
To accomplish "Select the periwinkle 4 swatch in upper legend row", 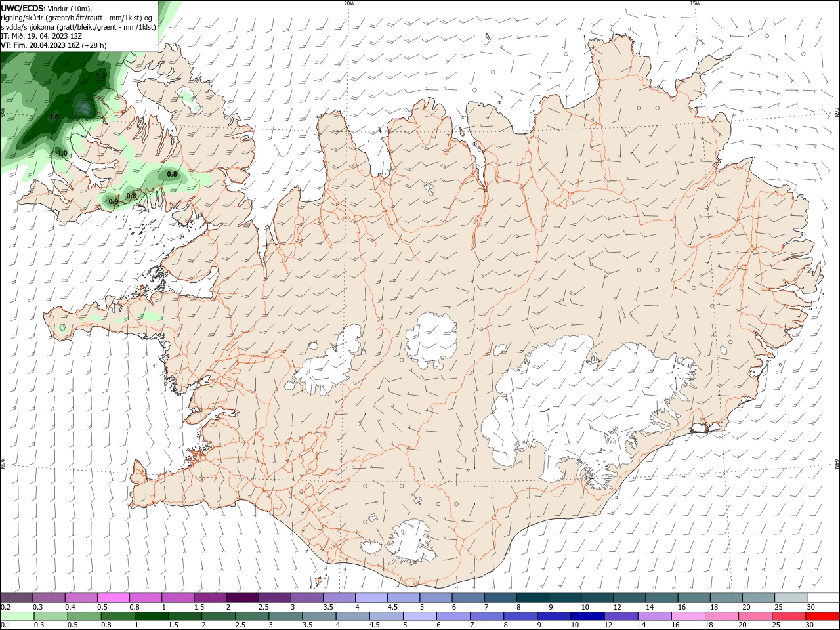I will (x=372, y=598).
